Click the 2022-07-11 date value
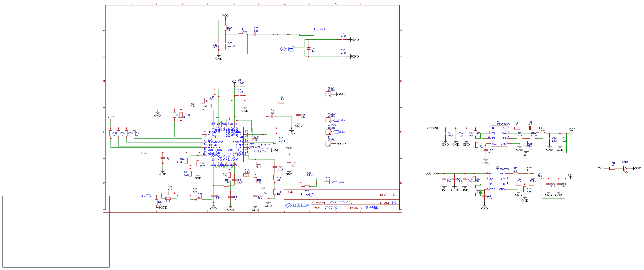644x270 pixels. (334, 208)
